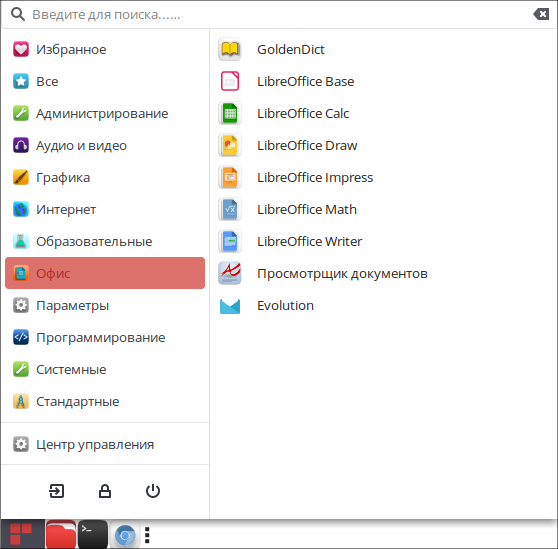This screenshot has height=549, width=558.
Task: Open the Графика category
Action: 105,178
